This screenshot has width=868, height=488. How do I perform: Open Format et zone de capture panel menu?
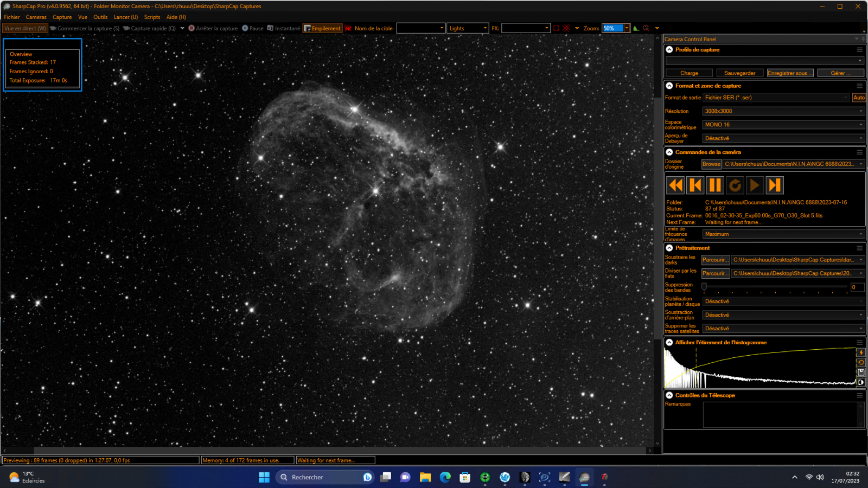(x=859, y=86)
